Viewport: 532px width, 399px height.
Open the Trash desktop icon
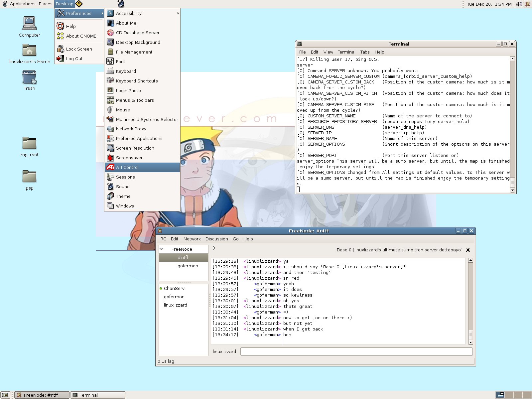click(29, 78)
